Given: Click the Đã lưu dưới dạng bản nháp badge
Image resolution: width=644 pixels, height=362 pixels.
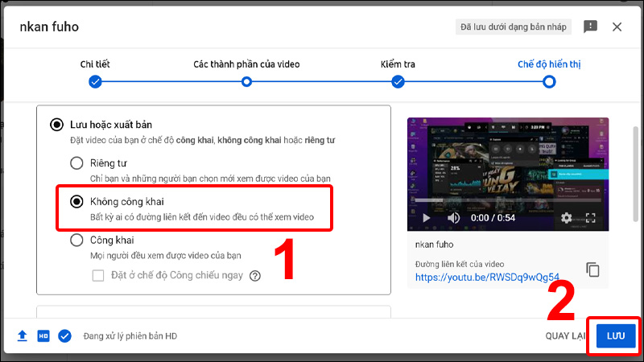Looking at the screenshot, I should (x=513, y=27).
